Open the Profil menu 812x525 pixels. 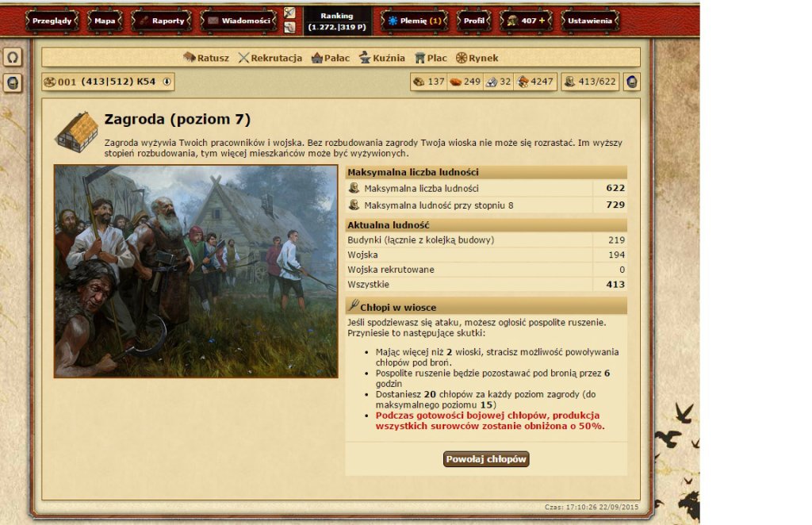click(x=473, y=21)
